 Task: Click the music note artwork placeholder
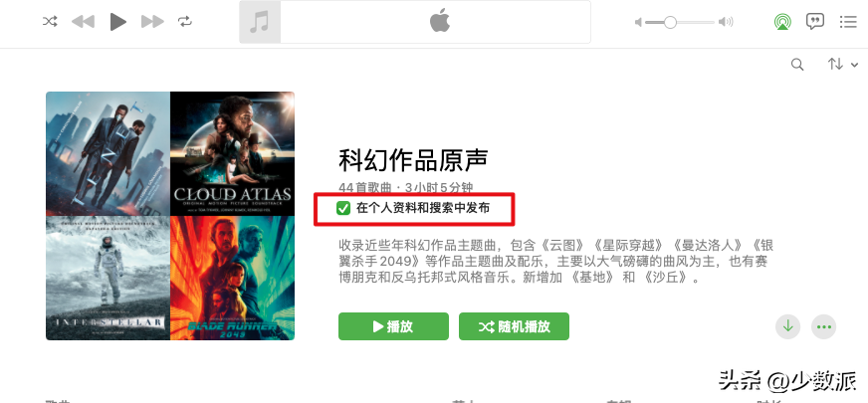260,22
